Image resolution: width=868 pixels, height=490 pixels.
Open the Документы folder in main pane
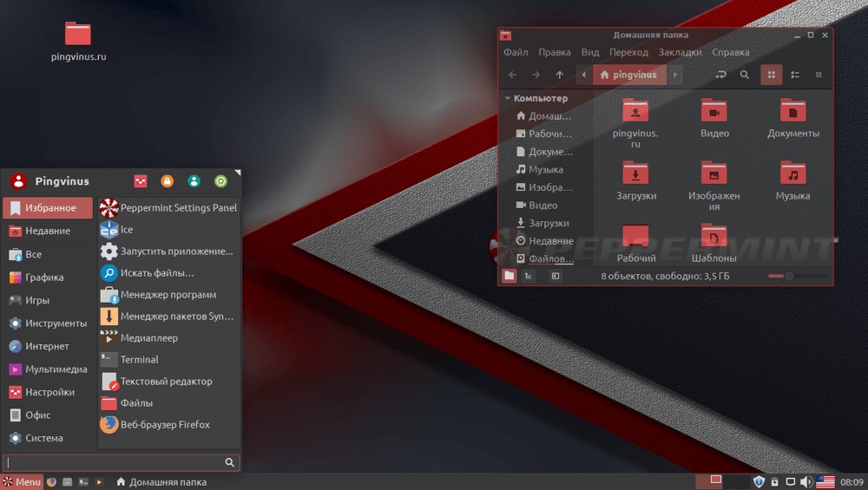coord(793,118)
